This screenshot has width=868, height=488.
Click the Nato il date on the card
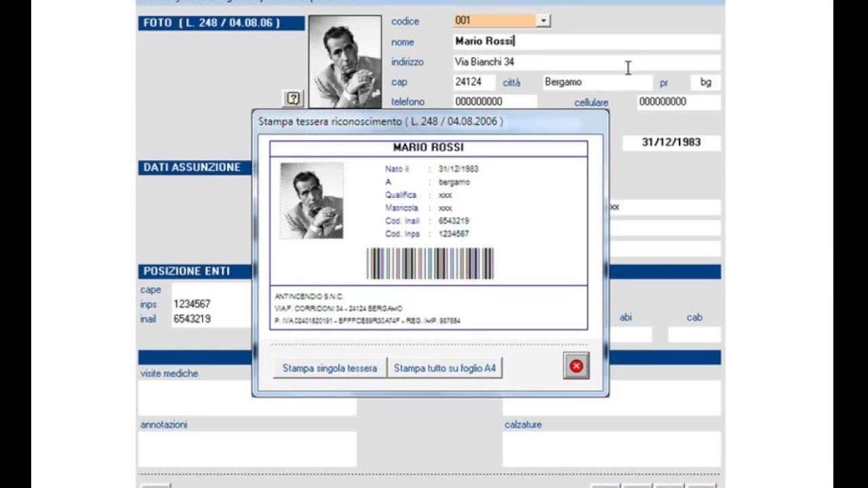coord(458,169)
